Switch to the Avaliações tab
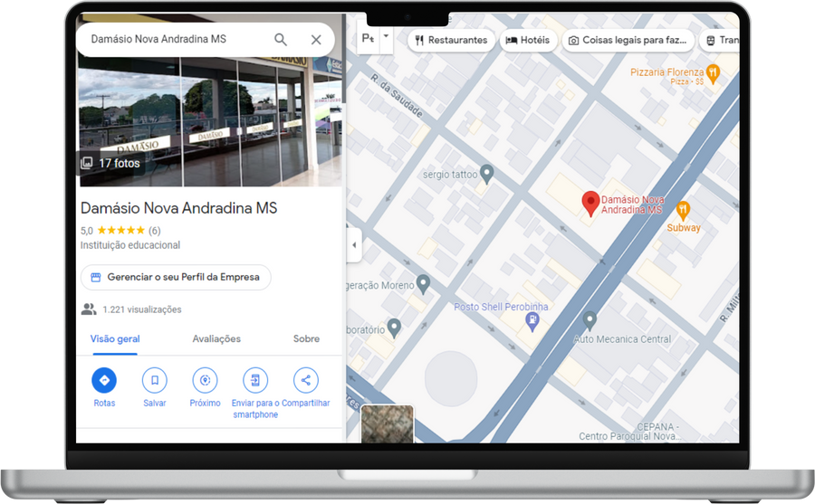 click(216, 338)
